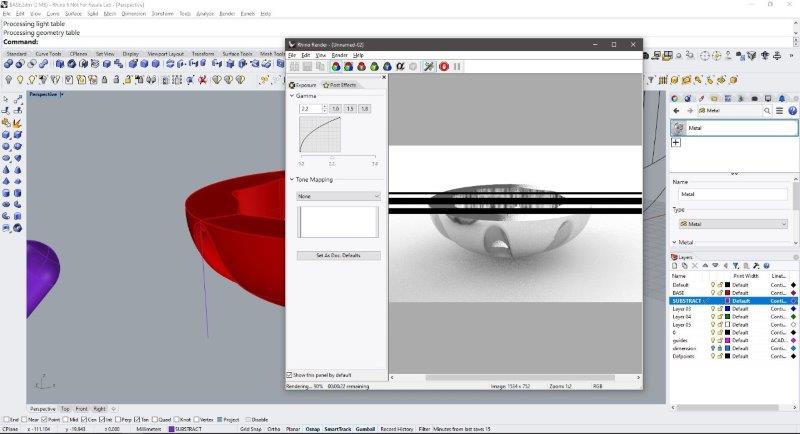This screenshot has width=800, height=434.
Task: Toggle Mid osnap checkbox
Action: 66,419
